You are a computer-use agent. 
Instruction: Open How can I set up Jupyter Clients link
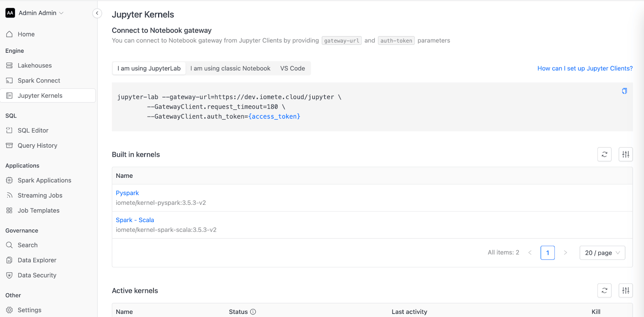click(585, 68)
